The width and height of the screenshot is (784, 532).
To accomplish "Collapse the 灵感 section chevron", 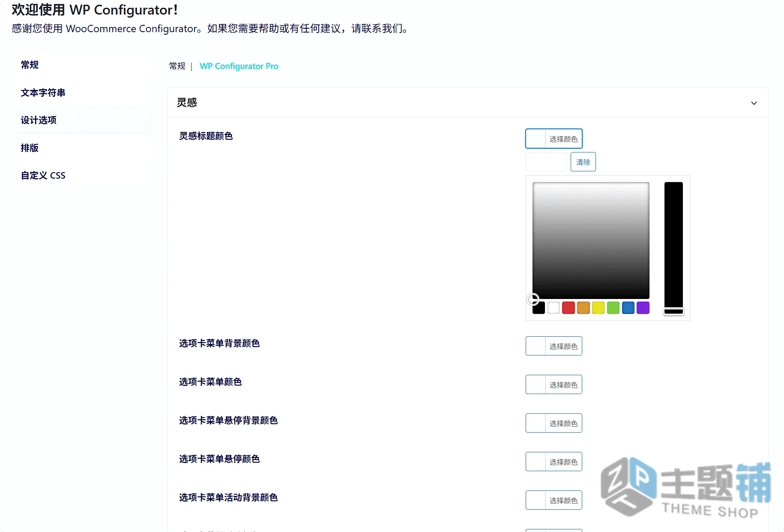I will coord(754,103).
